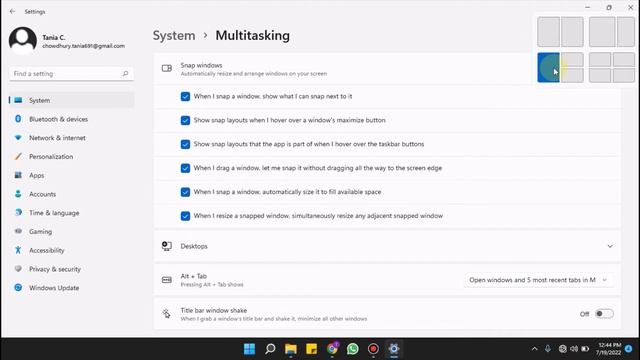
Task: Select top-right zone of three-zone snap layout
Action: tap(572, 60)
